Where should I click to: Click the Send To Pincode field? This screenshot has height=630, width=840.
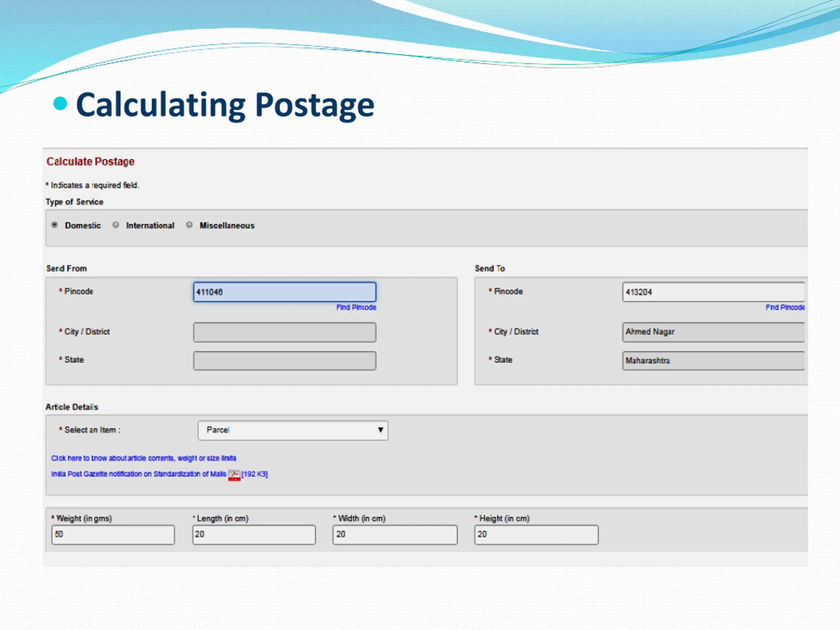(713, 292)
